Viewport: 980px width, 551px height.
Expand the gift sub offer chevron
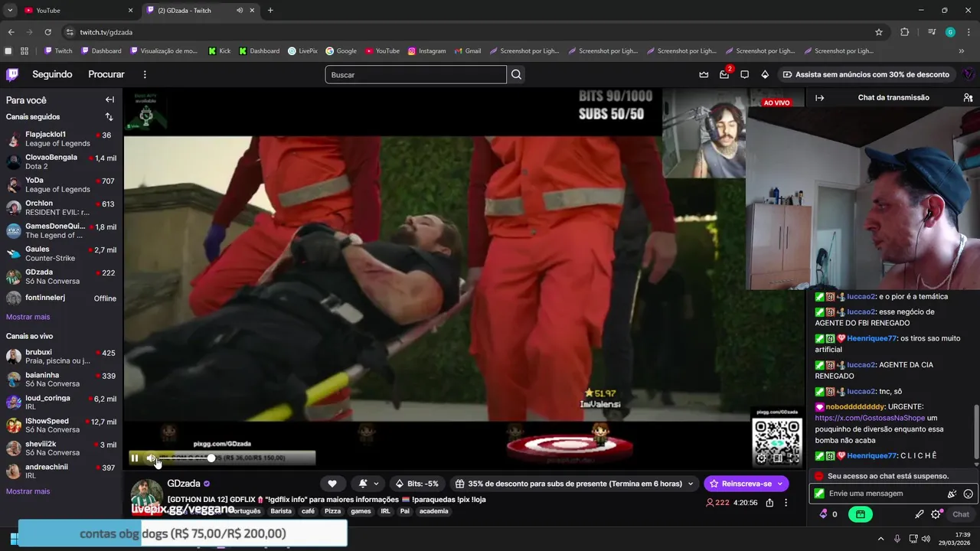coord(691,484)
